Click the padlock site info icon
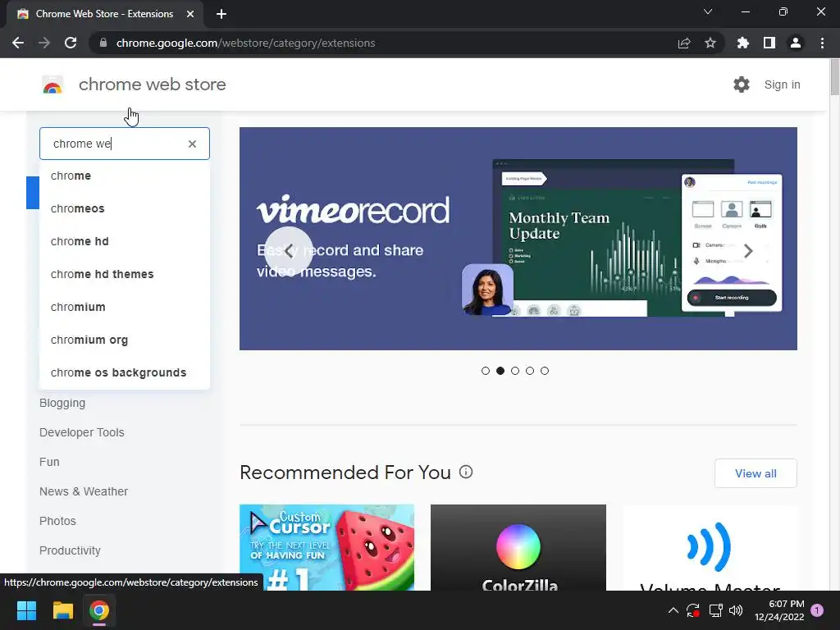The height and width of the screenshot is (630, 840). click(x=103, y=43)
